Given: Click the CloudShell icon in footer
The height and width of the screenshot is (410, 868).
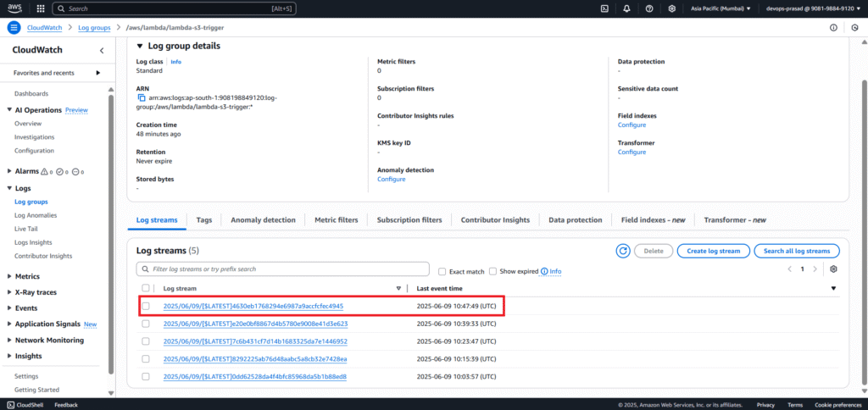Looking at the screenshot, I should pos(11,405).
